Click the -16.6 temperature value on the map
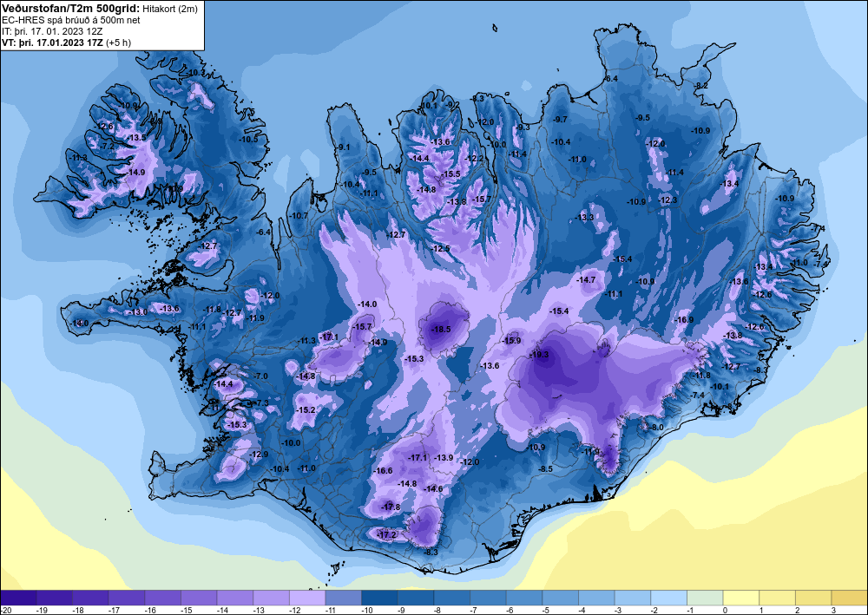868x615 pixels. [x=383, y=471]
